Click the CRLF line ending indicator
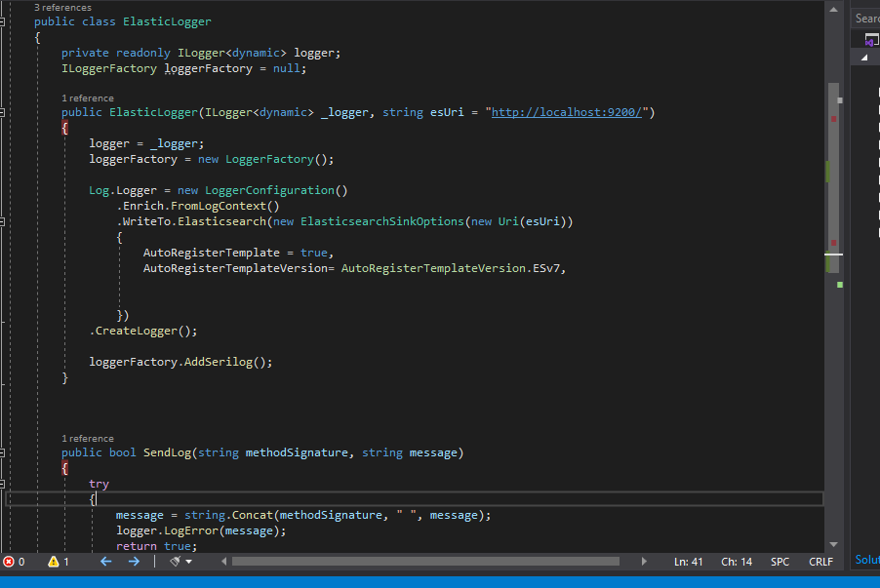 [820, 562]
